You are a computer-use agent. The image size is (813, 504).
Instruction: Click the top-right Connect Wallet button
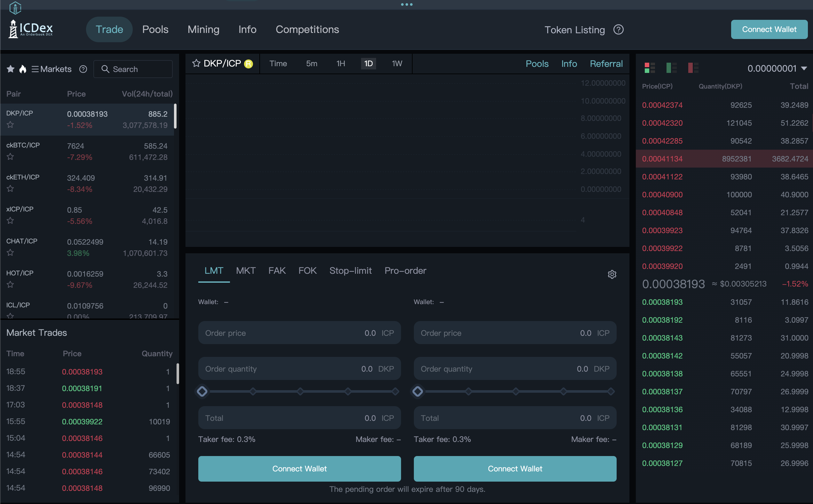(769, 29)
